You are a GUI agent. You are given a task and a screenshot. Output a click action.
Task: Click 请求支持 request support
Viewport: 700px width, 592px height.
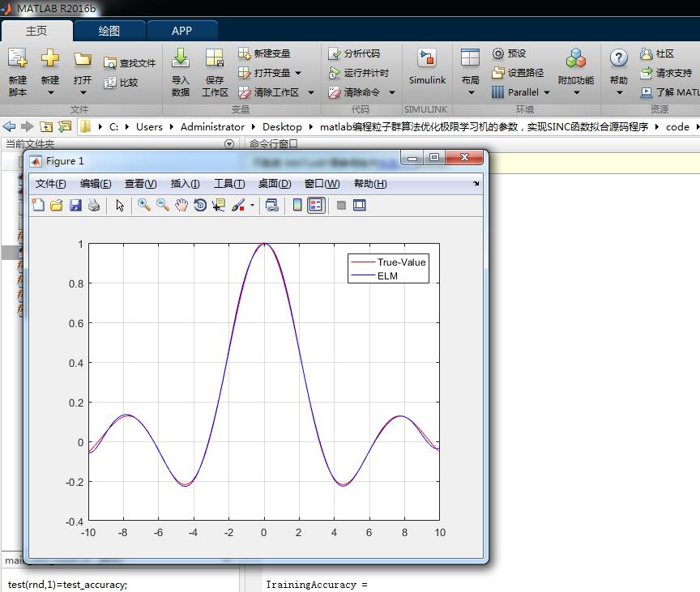tap(666, 73)
